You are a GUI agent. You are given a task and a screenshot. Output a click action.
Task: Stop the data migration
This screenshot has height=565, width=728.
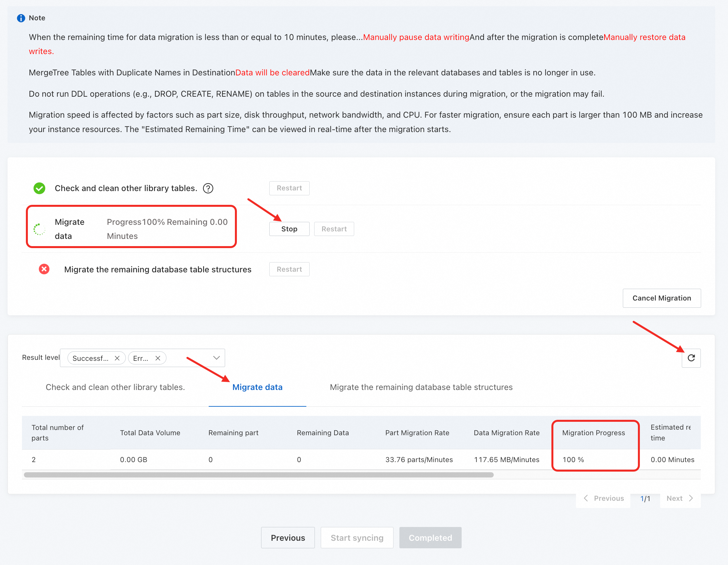click(289, 229)
